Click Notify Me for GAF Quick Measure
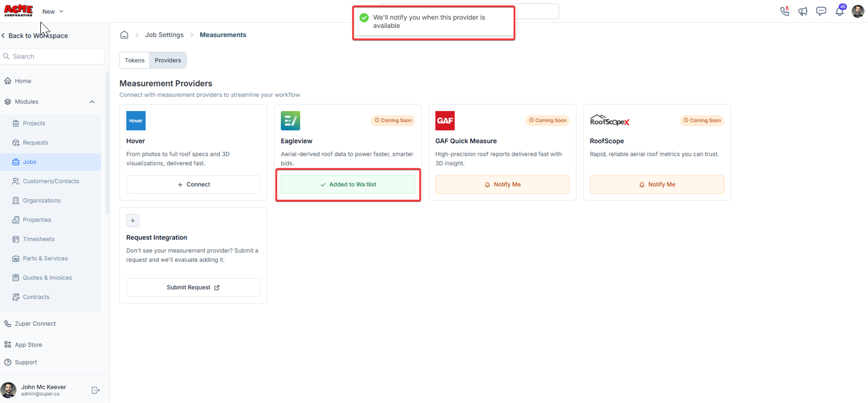Image resolution: width=868 pixels, height=403 pixels. click(502, 185)
